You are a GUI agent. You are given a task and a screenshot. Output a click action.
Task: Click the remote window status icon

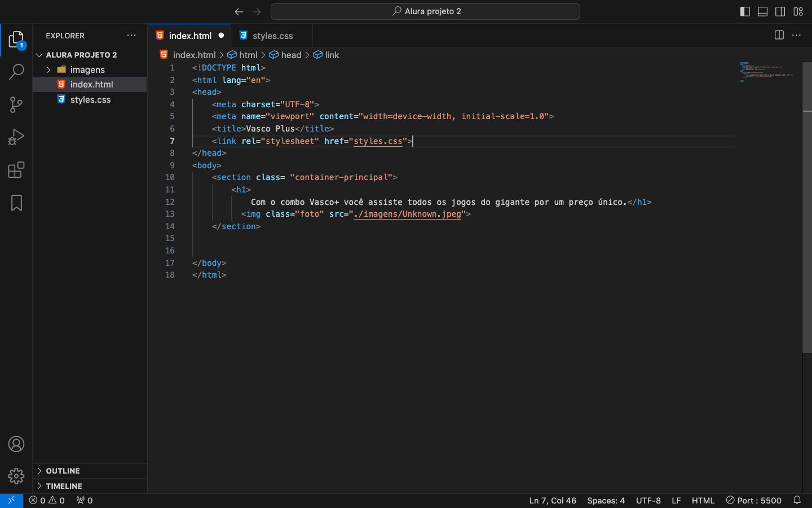tap(11, 501)
